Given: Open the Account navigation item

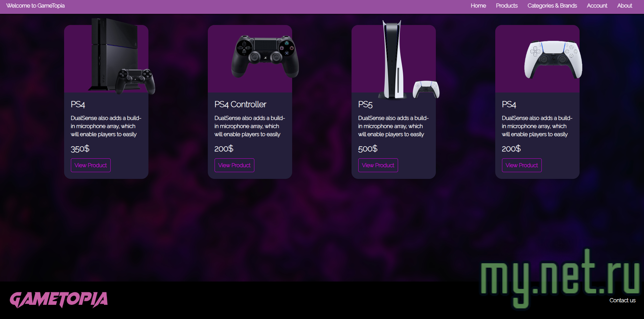Looking at the screenshot, I should click(596, 5).
